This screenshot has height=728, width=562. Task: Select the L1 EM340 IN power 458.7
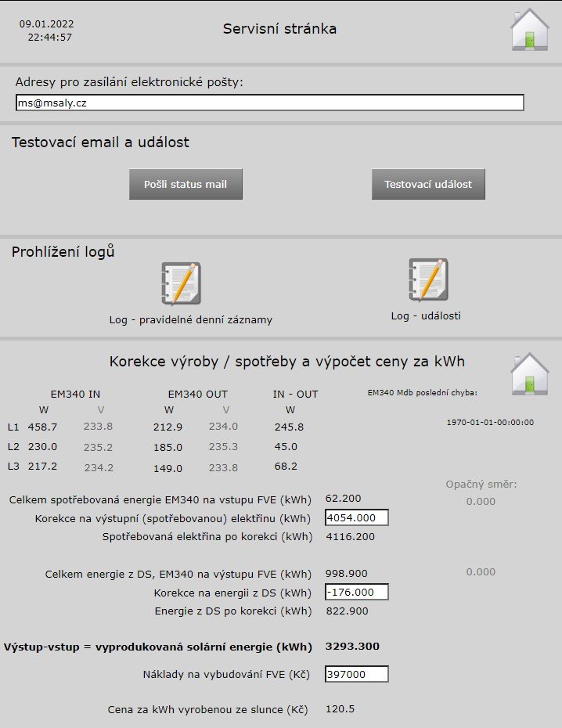(x=42, y=427)
